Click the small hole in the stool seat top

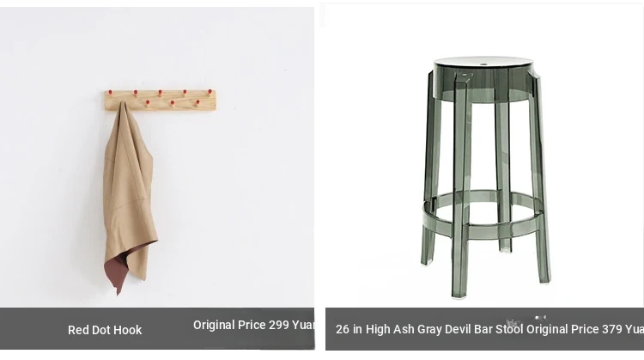click(x=483, y=64)
